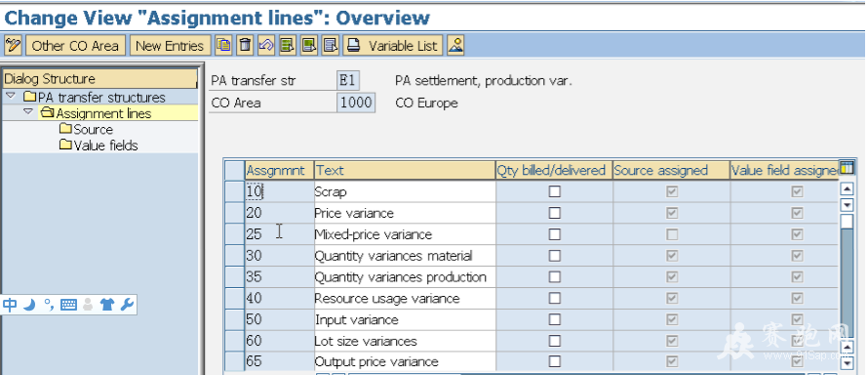Select row selector for assignment 40

(235, 298)
